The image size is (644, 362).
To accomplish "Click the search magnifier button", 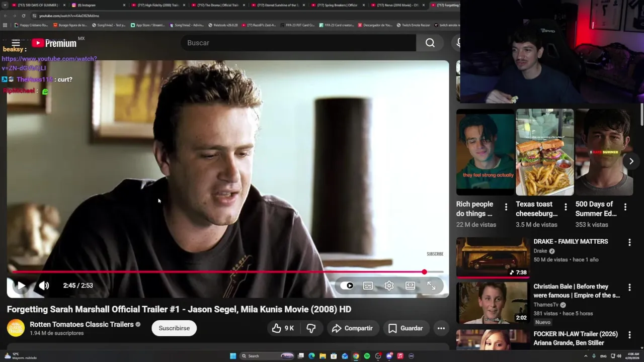I will tap(430, 43).
